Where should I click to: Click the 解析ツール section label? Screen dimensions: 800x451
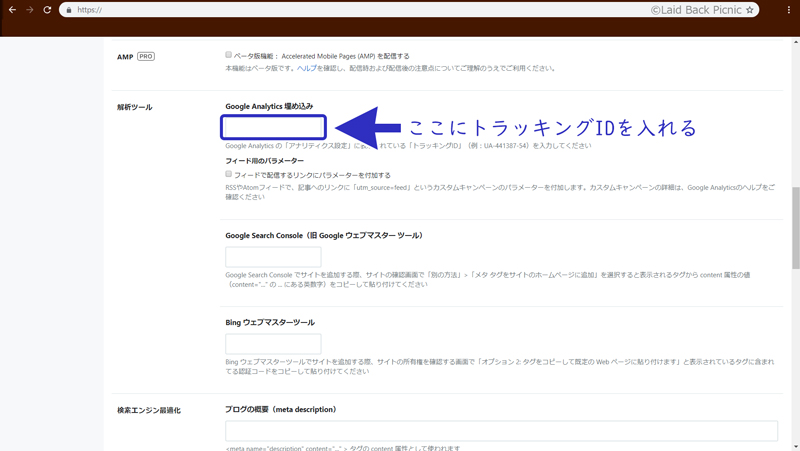[135, 107]
